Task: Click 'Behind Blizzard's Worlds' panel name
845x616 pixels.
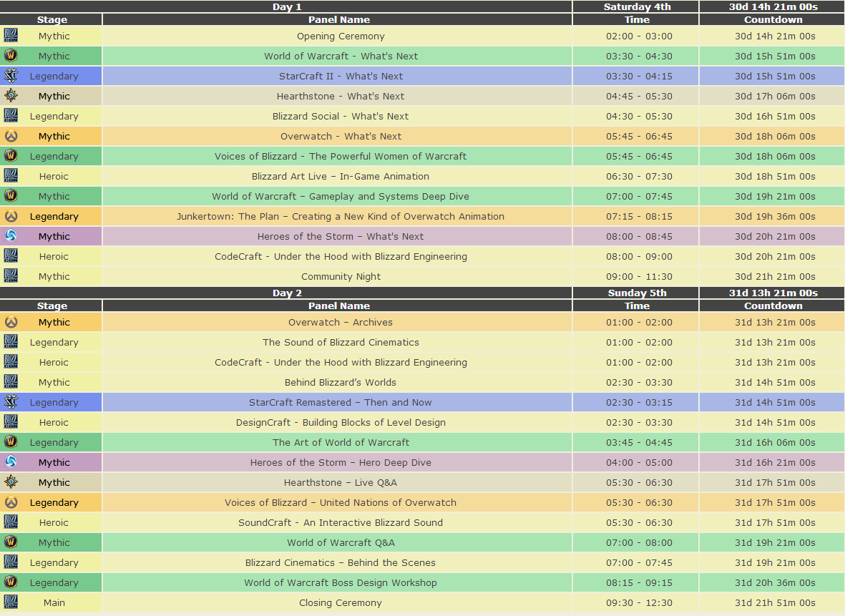Action: pyautogui.click(x=341, y=382)
